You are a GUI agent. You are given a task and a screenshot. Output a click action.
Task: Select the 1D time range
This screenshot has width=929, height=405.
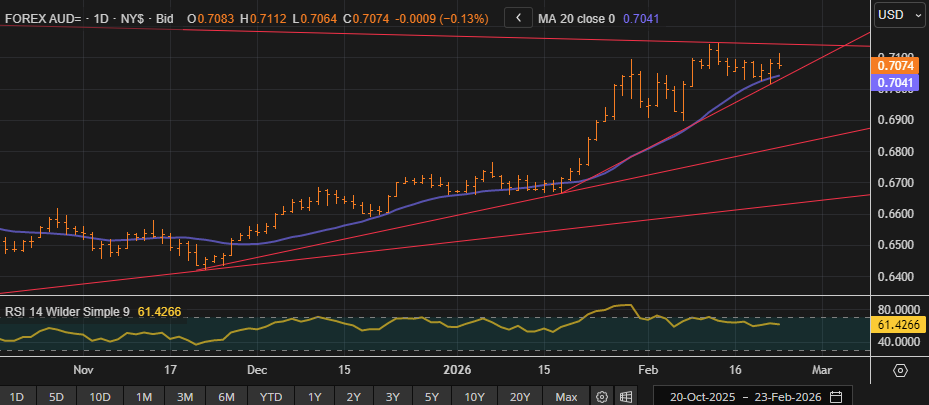[19, 396]
